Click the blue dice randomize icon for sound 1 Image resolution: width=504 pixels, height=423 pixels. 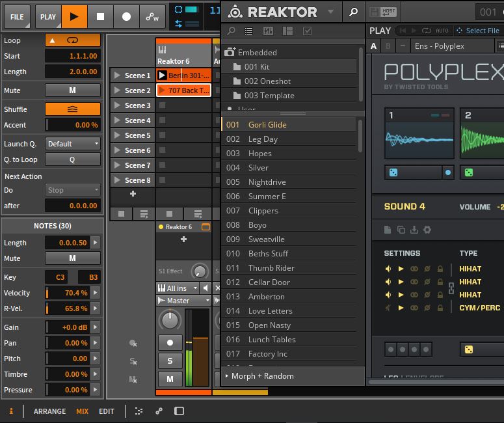393,172
